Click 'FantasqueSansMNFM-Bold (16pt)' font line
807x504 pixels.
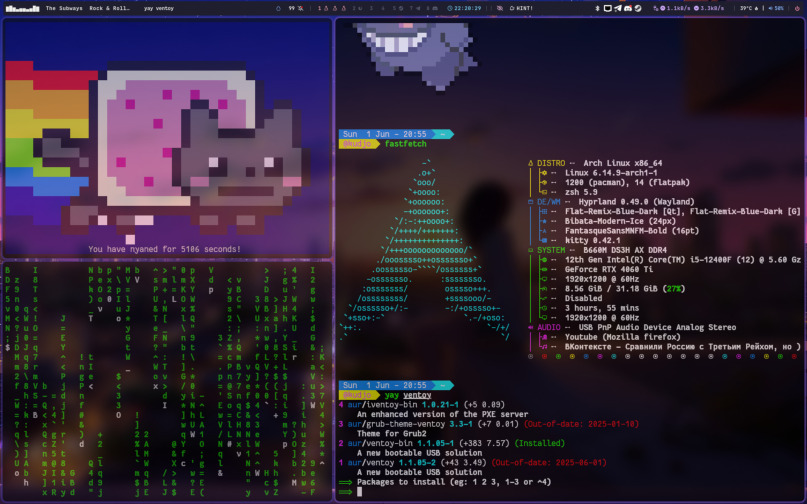(x=632, y=231)
